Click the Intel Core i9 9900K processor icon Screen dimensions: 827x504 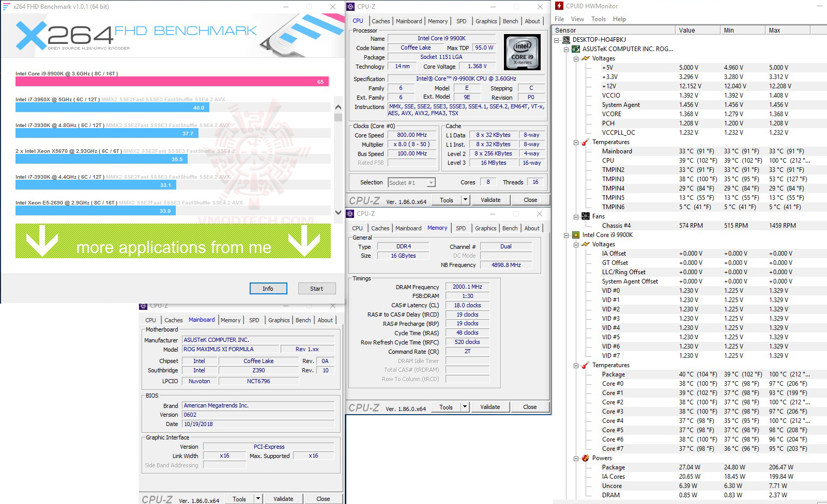(x=575, y=235)
